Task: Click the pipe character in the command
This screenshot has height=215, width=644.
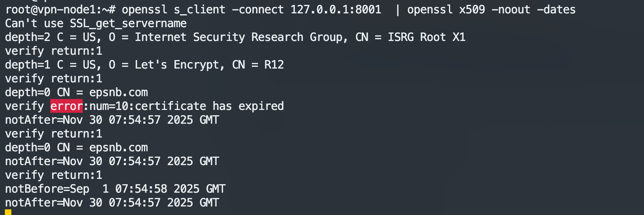Action: pyautogui.click(x=397, y=9)
